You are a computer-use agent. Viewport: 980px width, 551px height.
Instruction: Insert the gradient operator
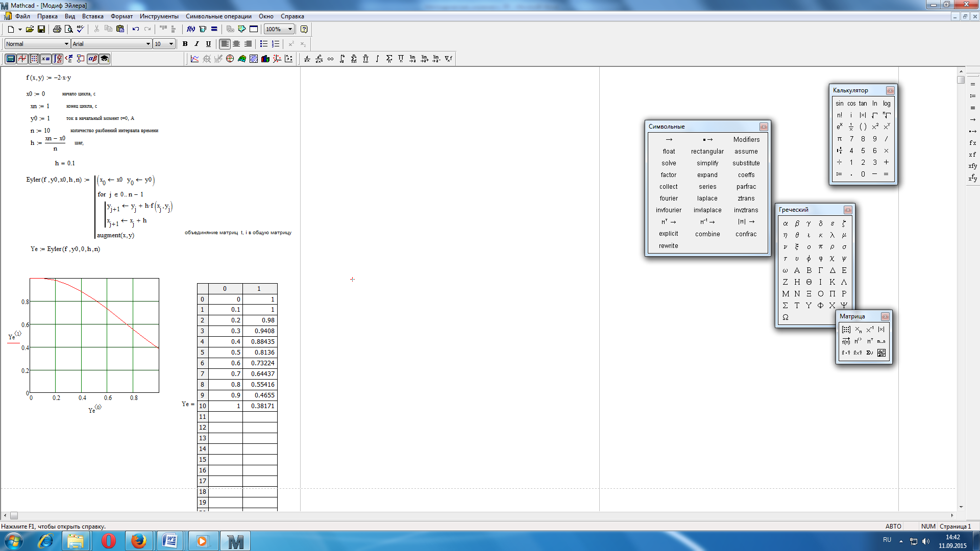pos(448,59)
